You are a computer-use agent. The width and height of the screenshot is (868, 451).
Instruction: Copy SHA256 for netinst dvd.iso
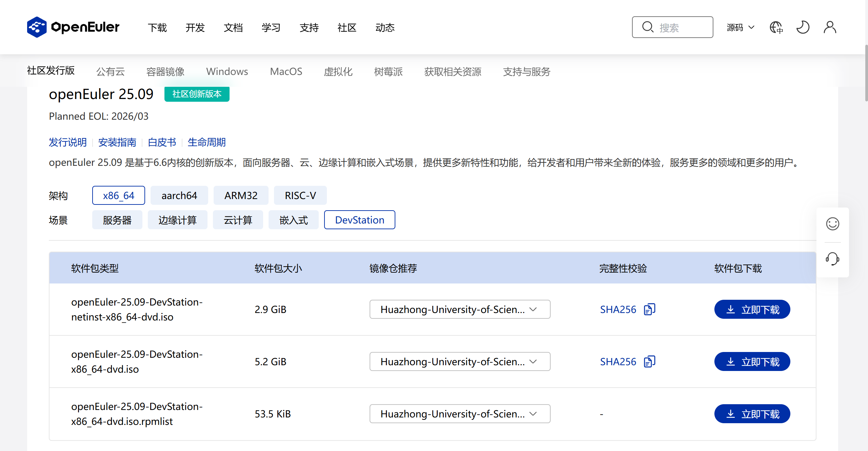(x=649, y=309)
